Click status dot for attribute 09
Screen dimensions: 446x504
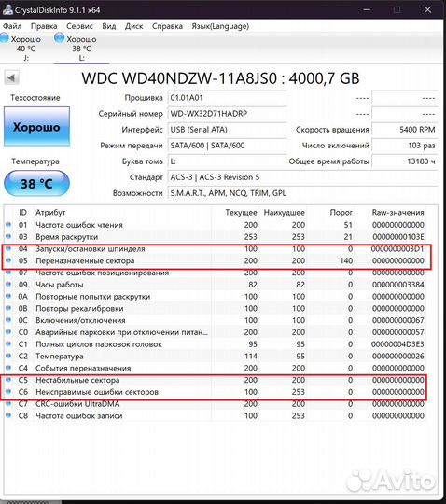[8, 284]
